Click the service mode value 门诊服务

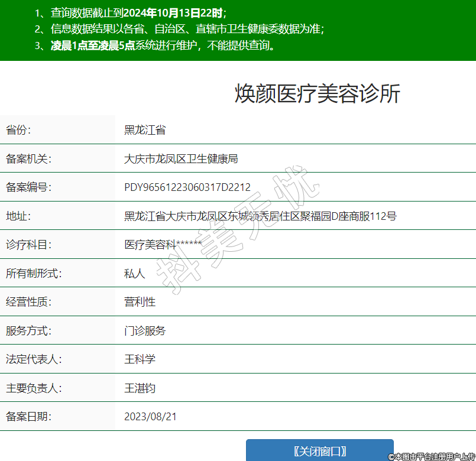tap(145, 330)
